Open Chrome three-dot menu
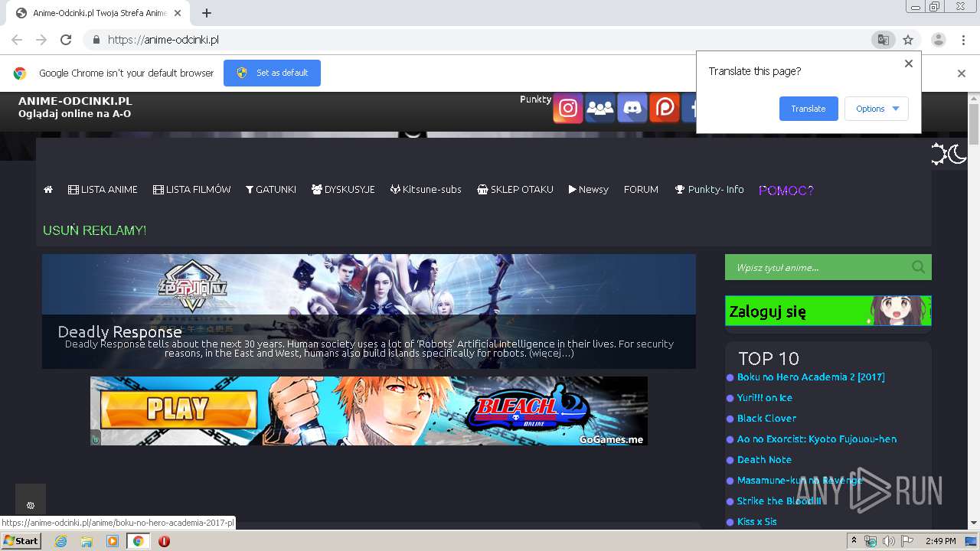Screen dimensions: 980x551 962,40
